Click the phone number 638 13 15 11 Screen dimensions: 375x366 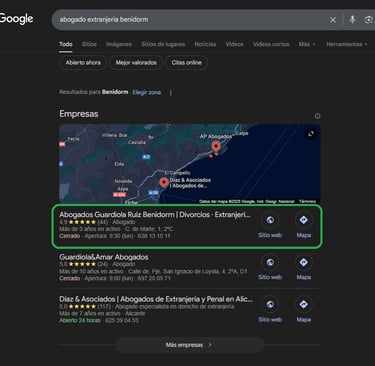154,236
